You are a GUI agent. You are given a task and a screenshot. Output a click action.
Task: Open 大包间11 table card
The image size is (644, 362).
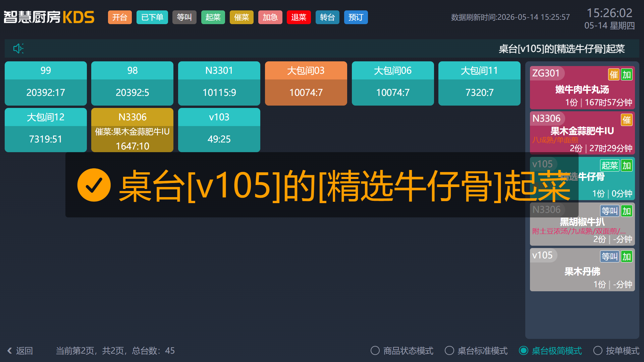[x=479, y=83]
